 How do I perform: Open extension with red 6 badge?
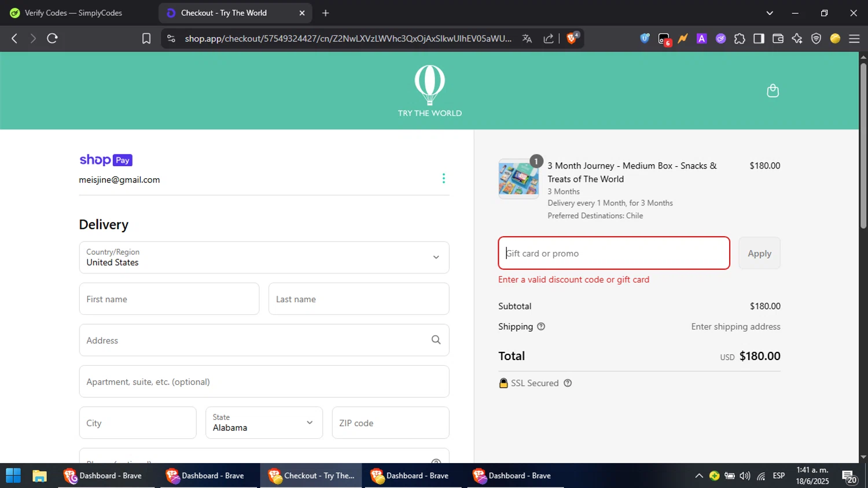click(x=664, y=39)
